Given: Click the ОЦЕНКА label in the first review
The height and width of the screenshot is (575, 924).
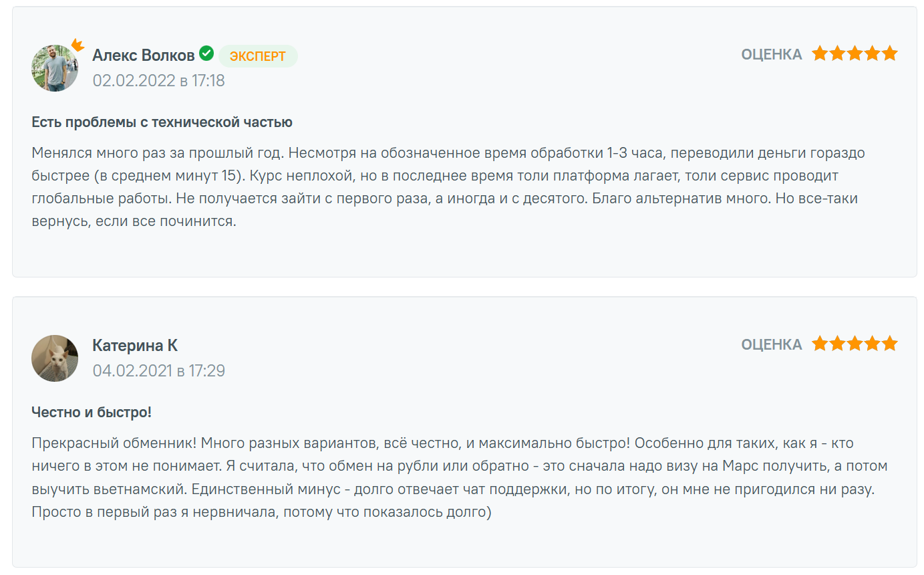Looking at the screenshot, I should 772,55.
